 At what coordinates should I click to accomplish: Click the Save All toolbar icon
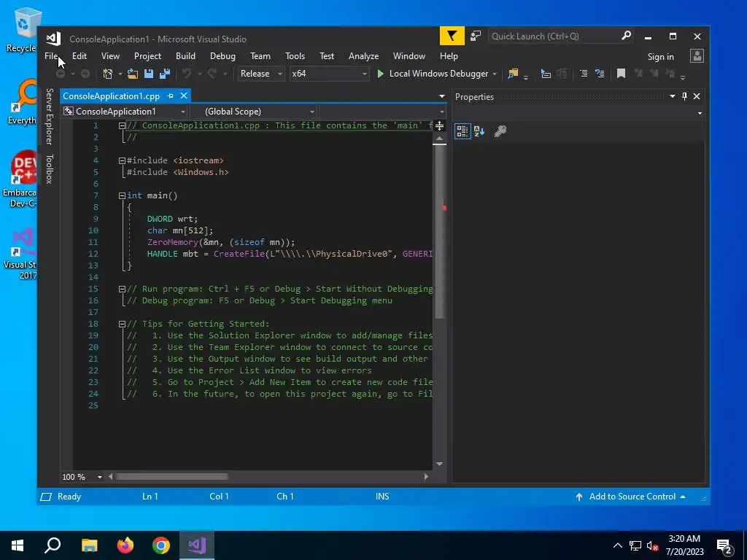point(165,74)
